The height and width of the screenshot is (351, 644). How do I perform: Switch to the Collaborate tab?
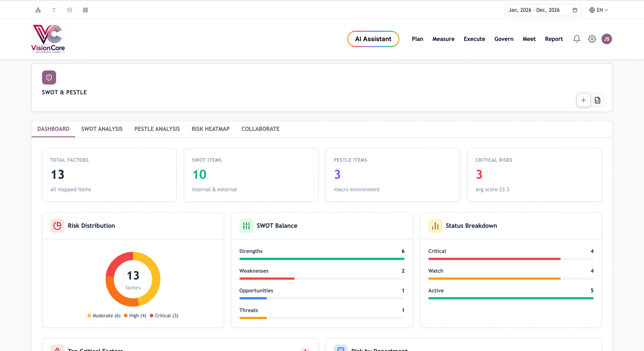pyautogui.click(x=260, y=129)
